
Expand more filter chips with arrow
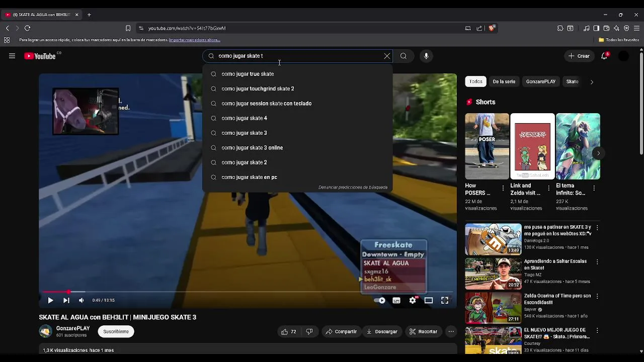tap(592, 82)
